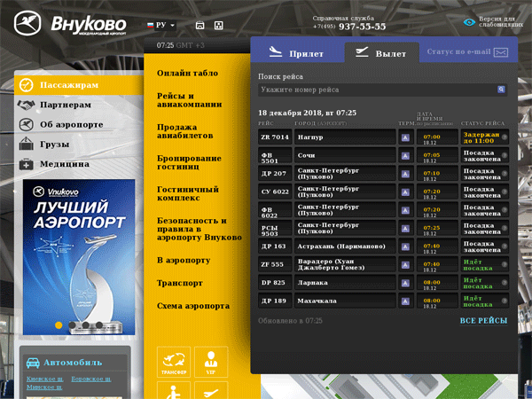Focus the flight number search field

point(377,90)
